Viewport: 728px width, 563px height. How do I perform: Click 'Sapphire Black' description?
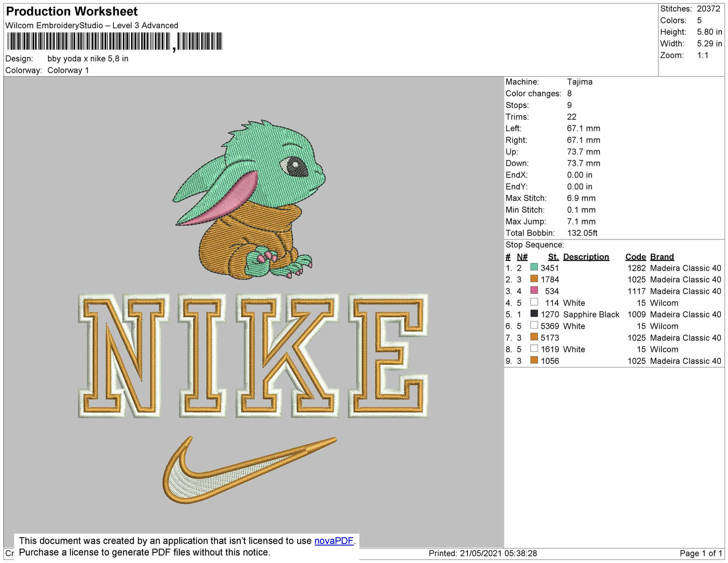[x=591, y=315]
